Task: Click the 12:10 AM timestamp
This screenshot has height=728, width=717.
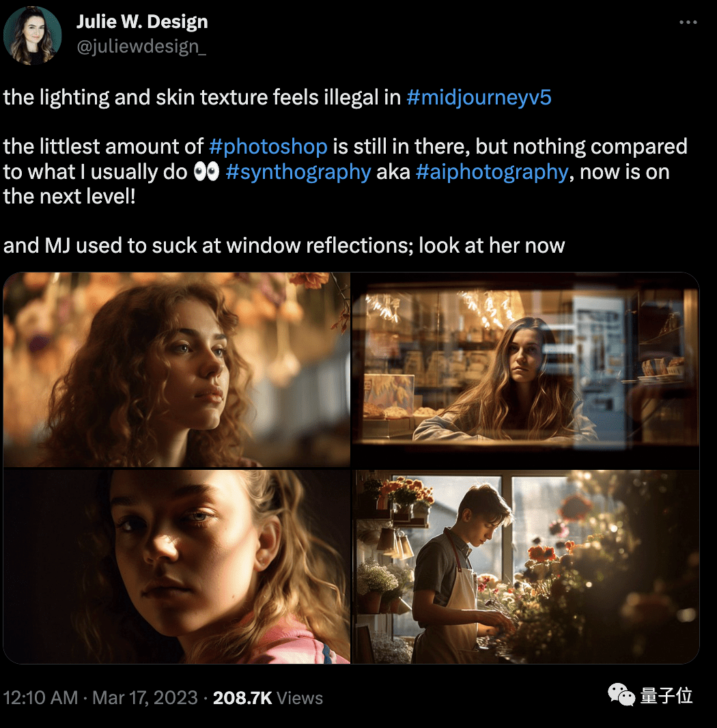Action: point(40,698)
